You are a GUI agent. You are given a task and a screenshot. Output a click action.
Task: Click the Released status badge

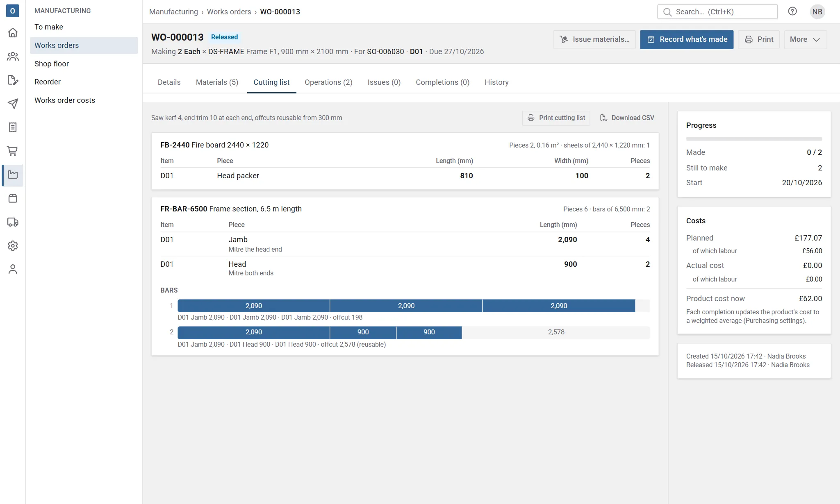tap(224, 37)
